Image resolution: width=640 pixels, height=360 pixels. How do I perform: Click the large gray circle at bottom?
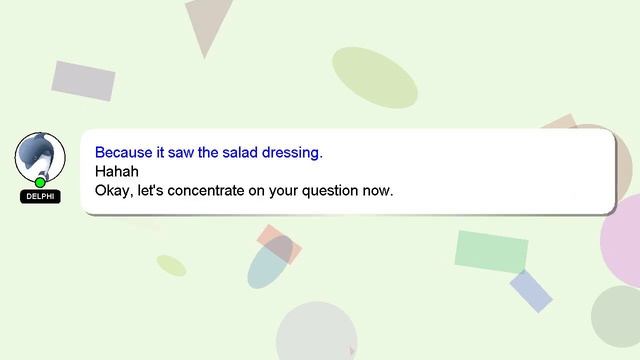(317, 331)
